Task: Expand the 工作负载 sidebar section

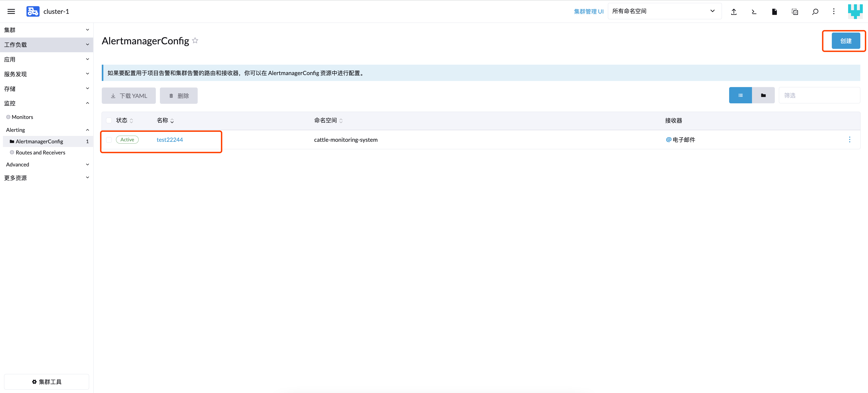Action: (47, 45)
